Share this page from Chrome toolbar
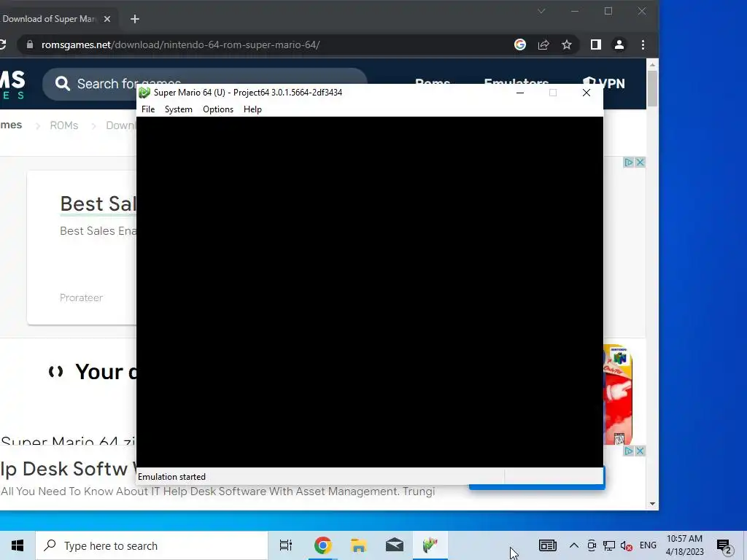Screen dimensions: 747x560 543,44
